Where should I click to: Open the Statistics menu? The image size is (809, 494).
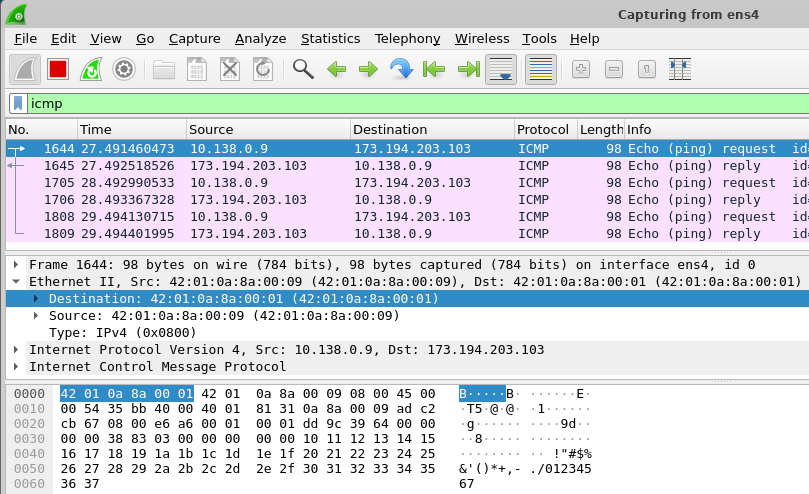tap(330, 39)
